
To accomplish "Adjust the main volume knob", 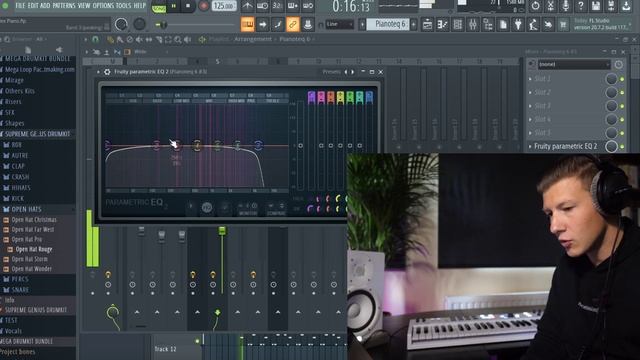I will [121, 24].
